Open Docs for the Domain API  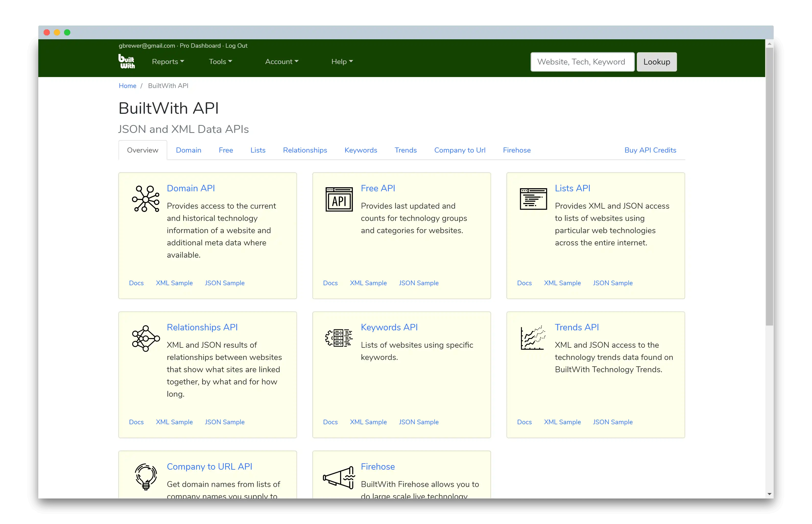136,283
